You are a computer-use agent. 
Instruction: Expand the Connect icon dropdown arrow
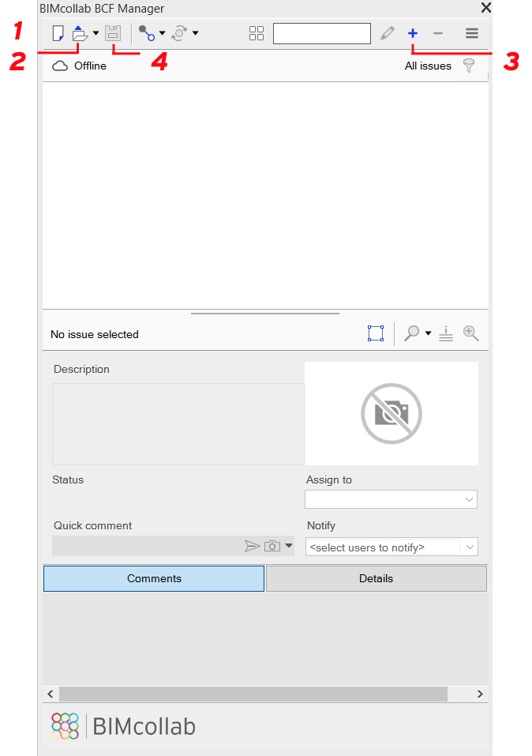coord(163,33)
